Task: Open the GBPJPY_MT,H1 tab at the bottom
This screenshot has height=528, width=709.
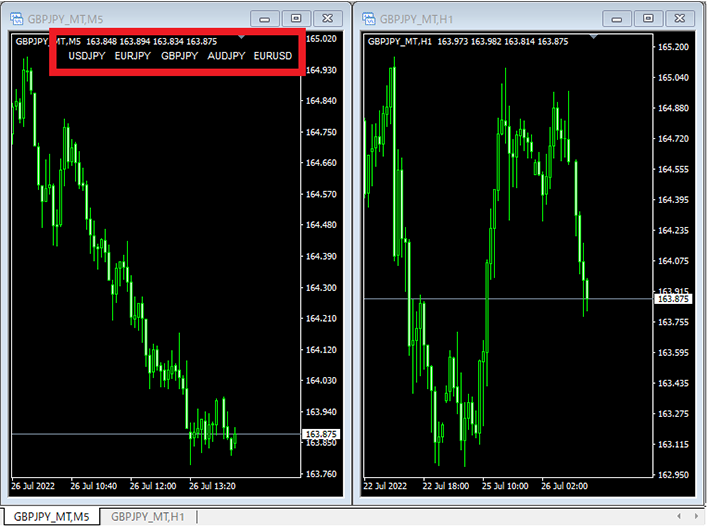Action: pos(148,516)
